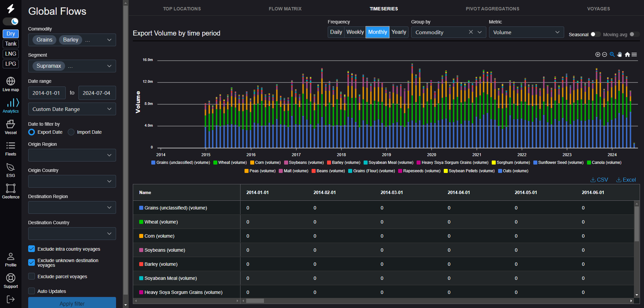Reset chart zoom with home icon
This screenshot has width=644, height=308.
coord(627,54)
